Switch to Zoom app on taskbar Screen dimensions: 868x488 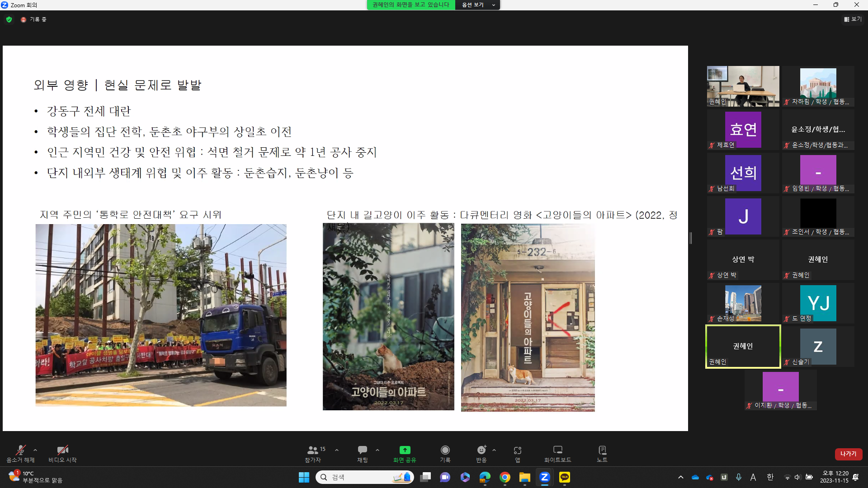545,477
